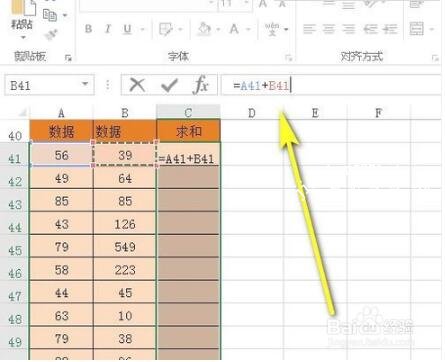Toggle Underline formatting
Viewport: 445px width, 362px height.
coord(127,29)
